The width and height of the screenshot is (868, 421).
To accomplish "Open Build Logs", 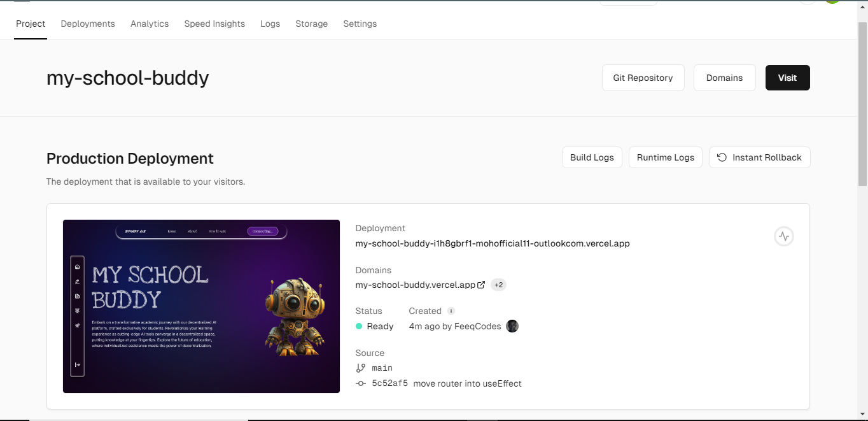I will (592, 157).
